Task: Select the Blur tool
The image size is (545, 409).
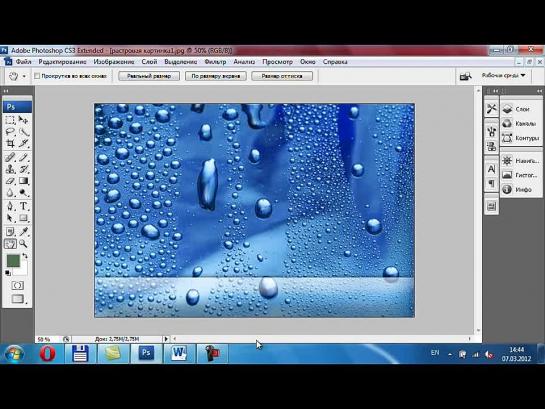Action: click(x=10, y=193)
